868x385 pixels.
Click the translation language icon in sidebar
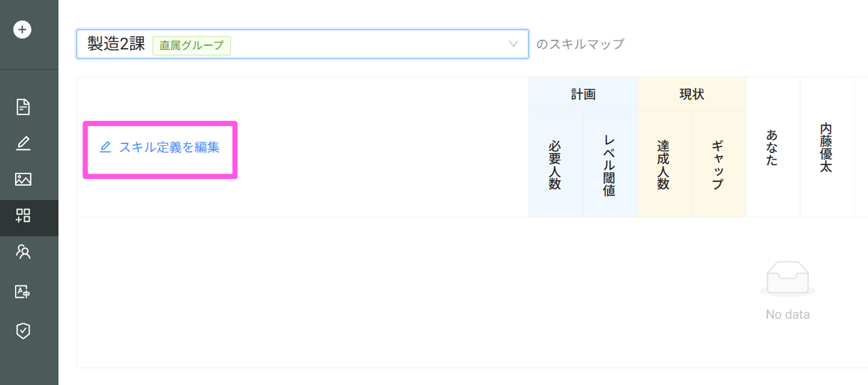22,291
